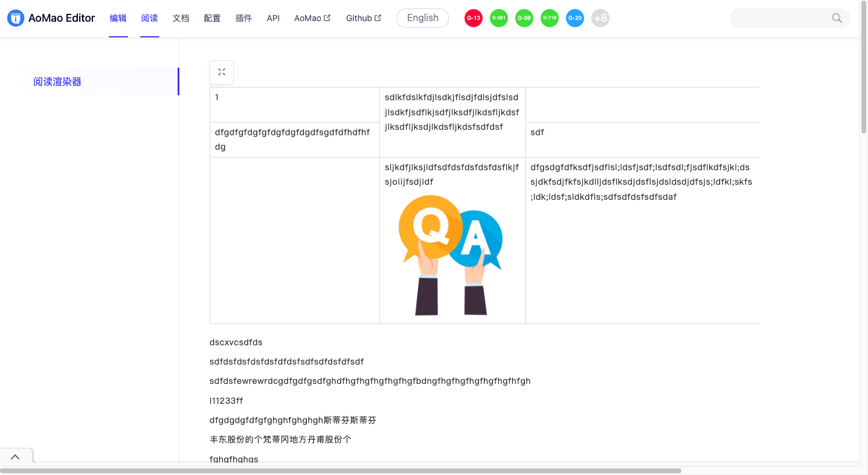
Task: Expand the +8 badge to show more versions
Action: (x=600, y=18)
